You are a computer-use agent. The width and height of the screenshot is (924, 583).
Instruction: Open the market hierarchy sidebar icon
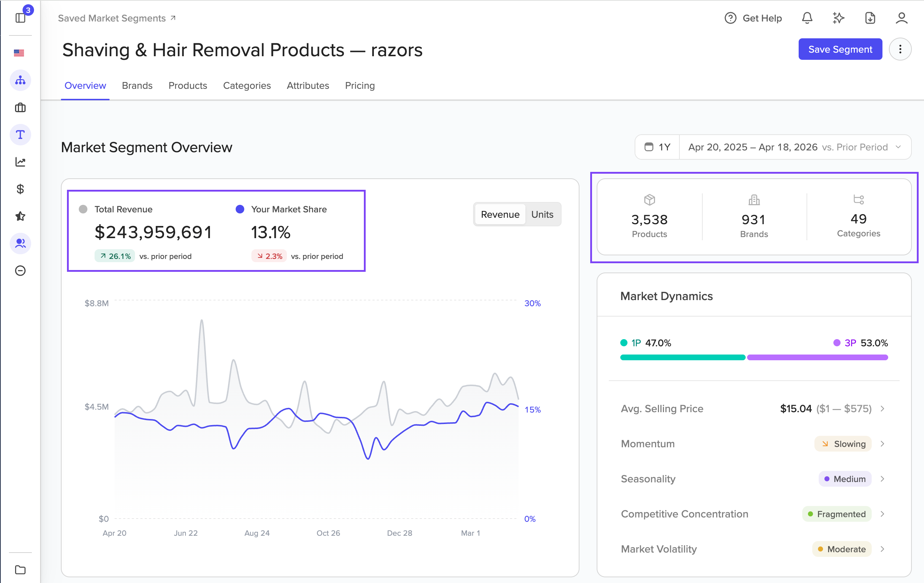pos(20,80)
